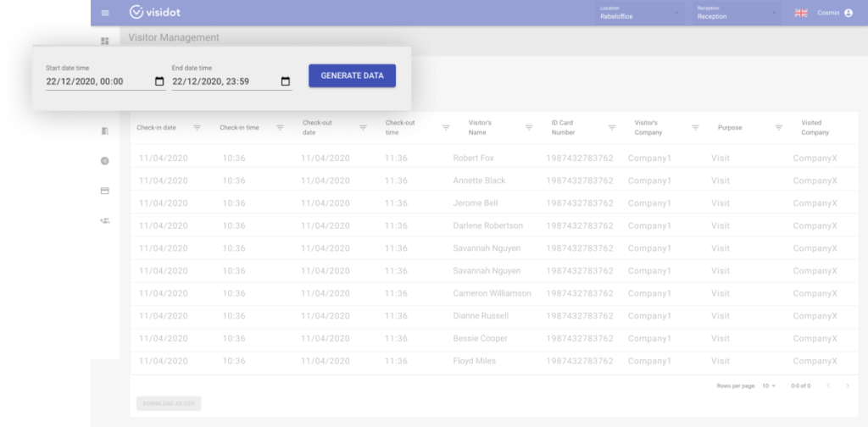
Task: Filter the Check-in date column
Action: 197,128
